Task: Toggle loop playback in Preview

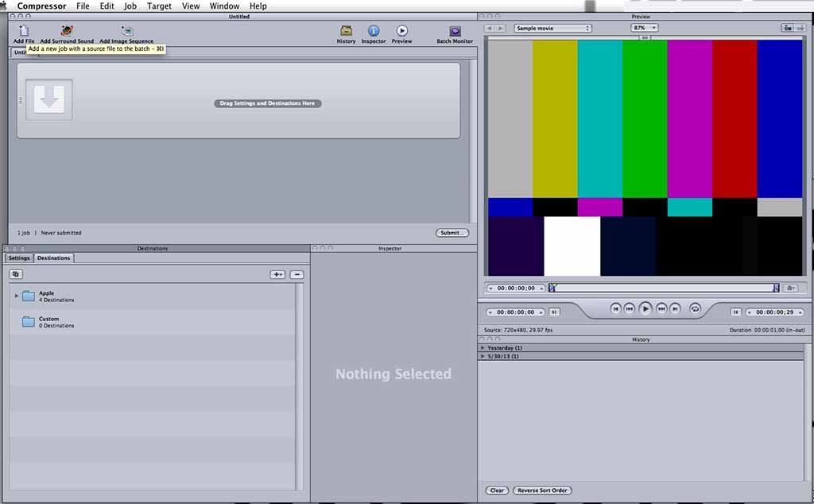Action: [x=695, y=308]
